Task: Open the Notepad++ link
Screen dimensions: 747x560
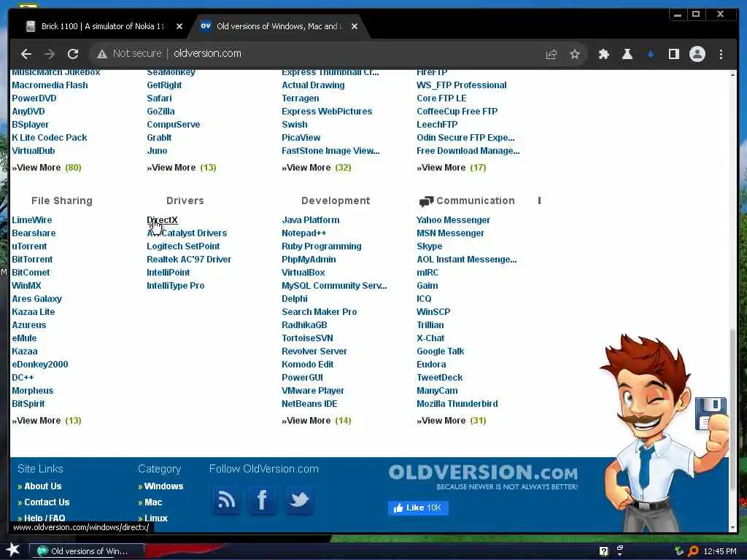Action: 304,233
